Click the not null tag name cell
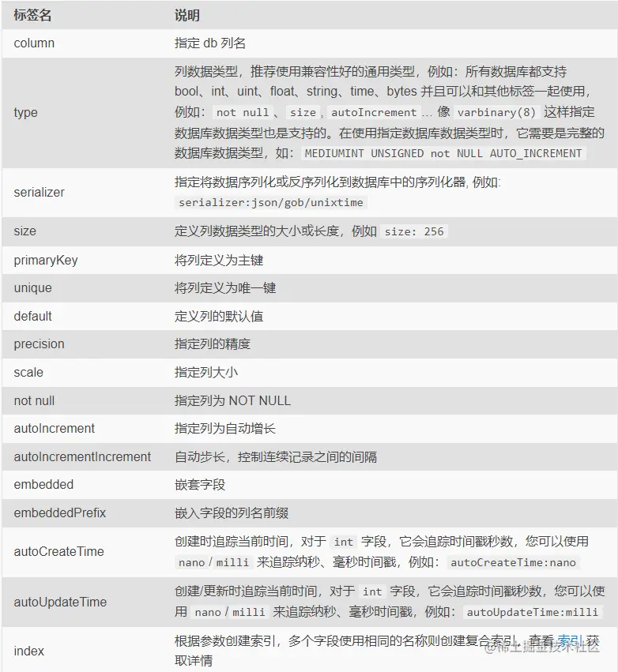 coord(34,400)
